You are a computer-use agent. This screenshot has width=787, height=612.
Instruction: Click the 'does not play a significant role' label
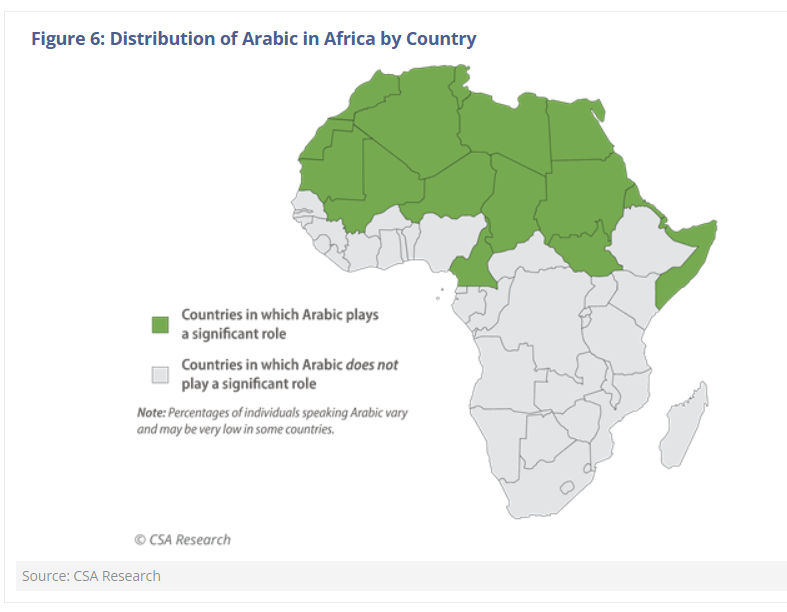(x=290, y=374)
